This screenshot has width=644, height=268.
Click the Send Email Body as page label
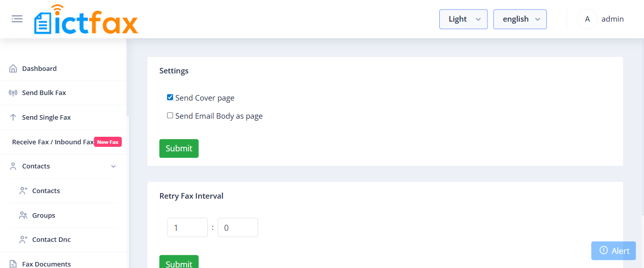pos(219,116)
